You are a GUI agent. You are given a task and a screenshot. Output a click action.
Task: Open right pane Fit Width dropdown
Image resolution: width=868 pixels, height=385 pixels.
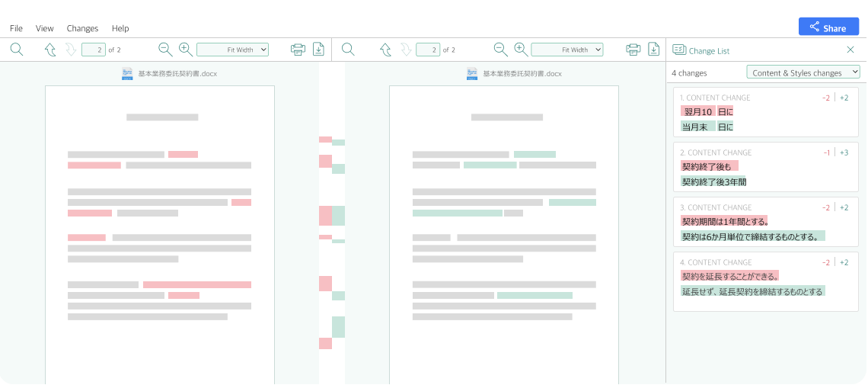pyautogui.click(x=567, y=50)
